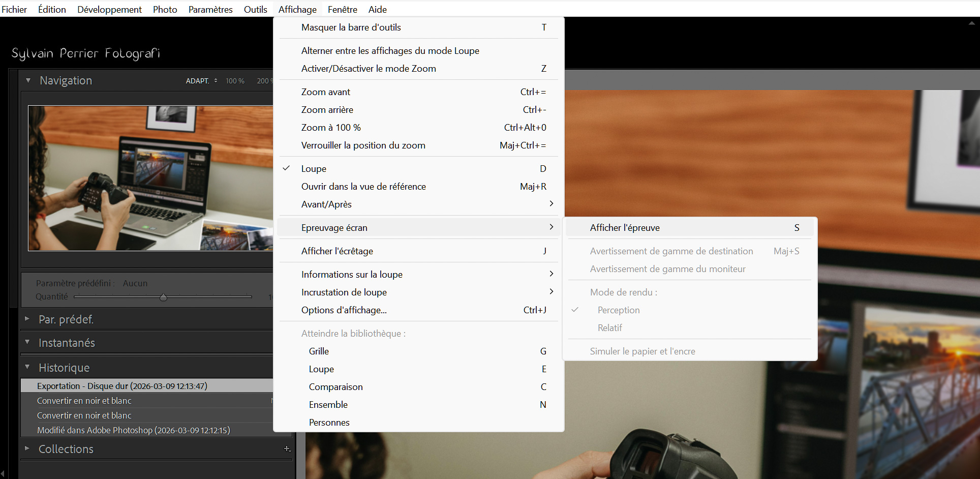The width and height of the screenshot is (980, 479).
Task: Click the ADAPT zoom stepper arrows in Navigation
Action: coord(216,81)
